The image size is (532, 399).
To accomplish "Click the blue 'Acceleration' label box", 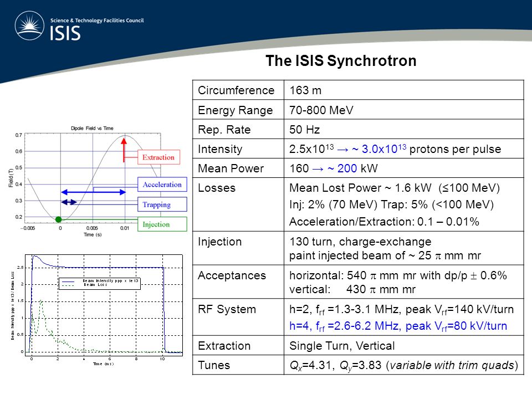I will [162, 184].
